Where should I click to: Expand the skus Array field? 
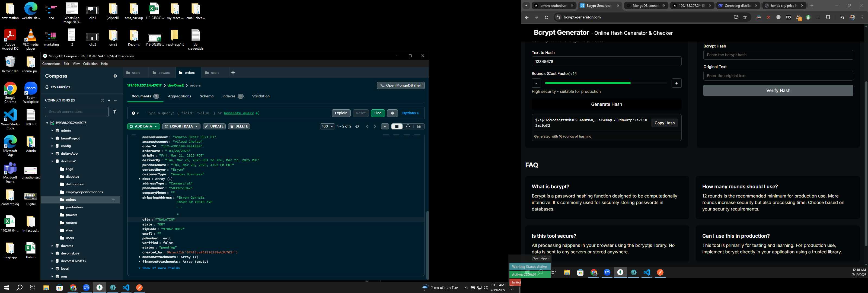pos(140,179)
